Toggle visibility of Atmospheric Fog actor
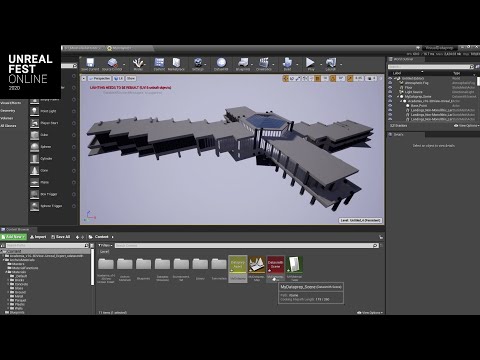 [x=390, y=83]
